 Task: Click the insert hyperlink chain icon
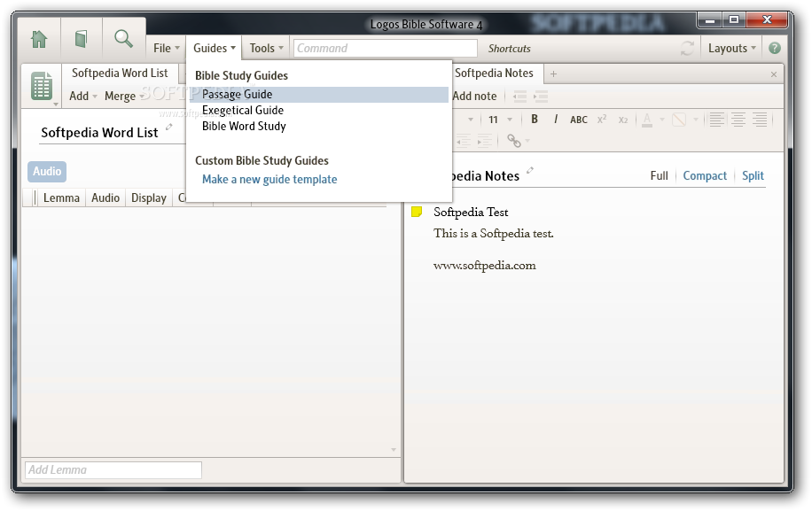point(514,141)
